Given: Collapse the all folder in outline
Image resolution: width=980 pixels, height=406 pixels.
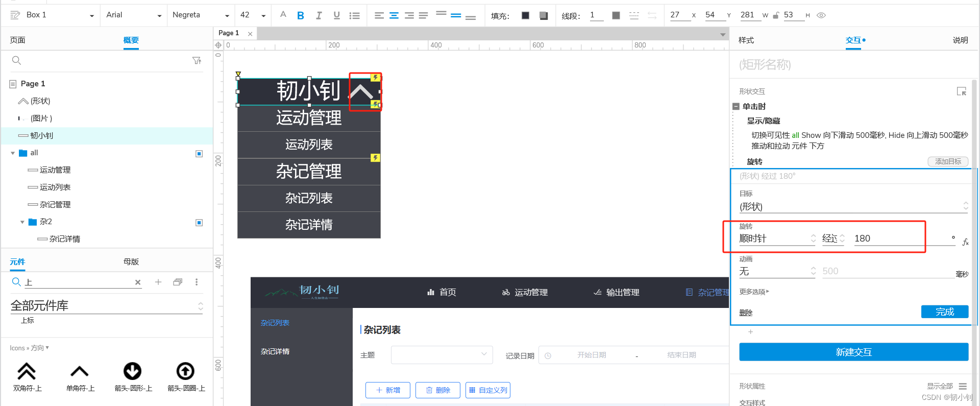Looking at the screenshot, I should [x=13, y=153].
